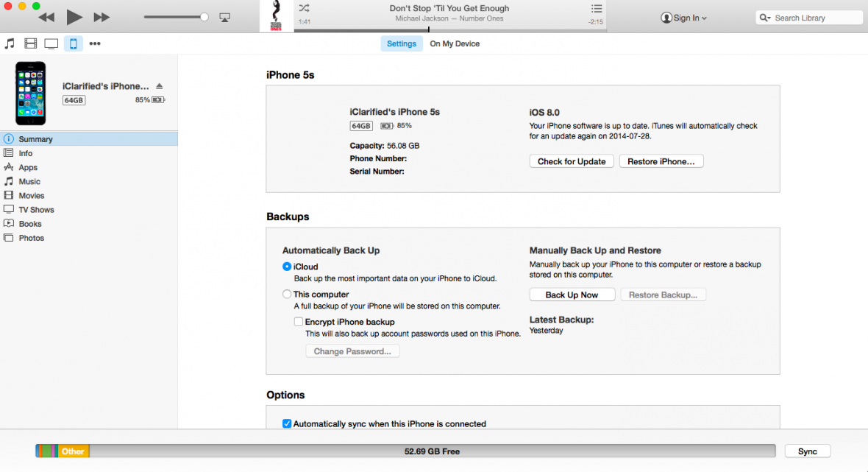This screenshot has height=472, width=868.
Task: Open Books in the sidebar
Action: coord(88,224)
